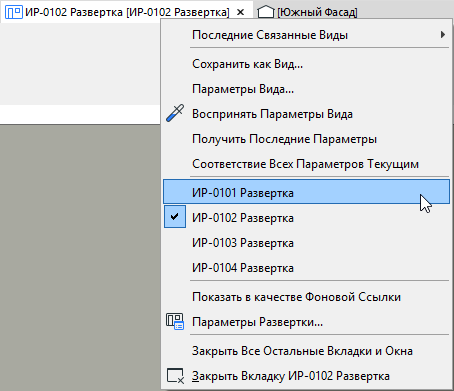Close the ИР-0102 Развертка tab with its X
Image resolution: width=454 pixels, height=391 pixels.
[240, 12]
